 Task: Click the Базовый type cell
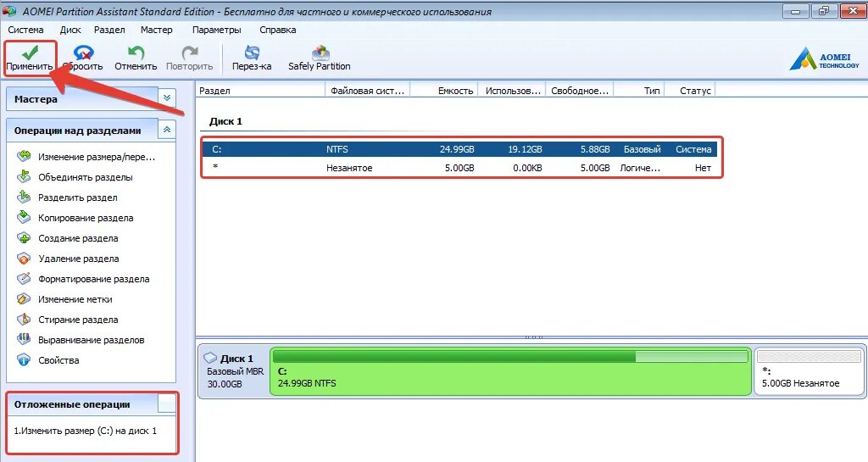coord(643,149)
